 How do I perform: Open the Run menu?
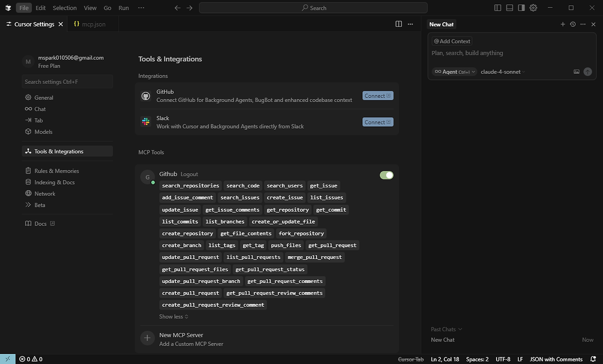[x=123, y=8]
